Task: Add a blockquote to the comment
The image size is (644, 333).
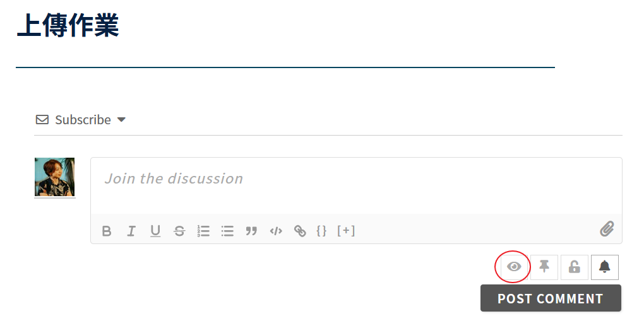Action: (251, 231)
